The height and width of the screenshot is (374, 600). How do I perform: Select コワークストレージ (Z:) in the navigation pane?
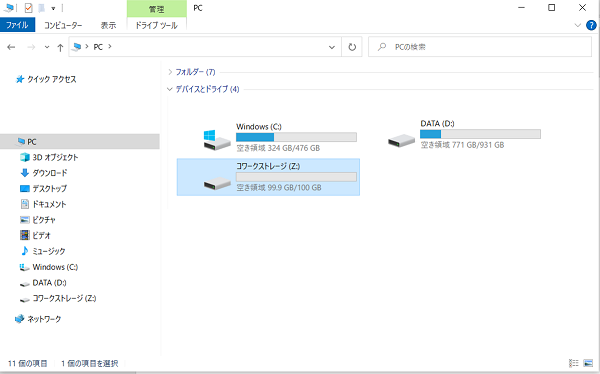tap(64, 299)
